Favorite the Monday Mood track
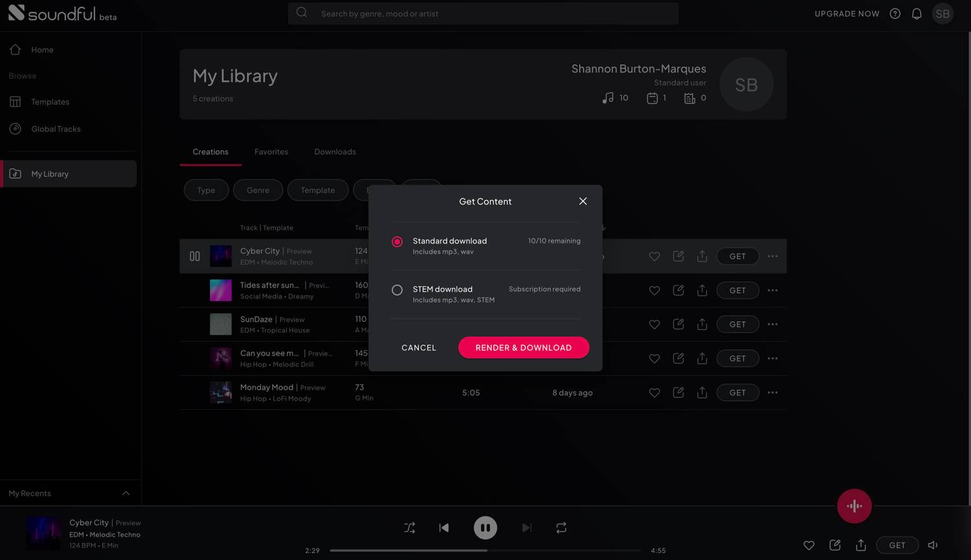The image size is (971, 560). point(654,393)
